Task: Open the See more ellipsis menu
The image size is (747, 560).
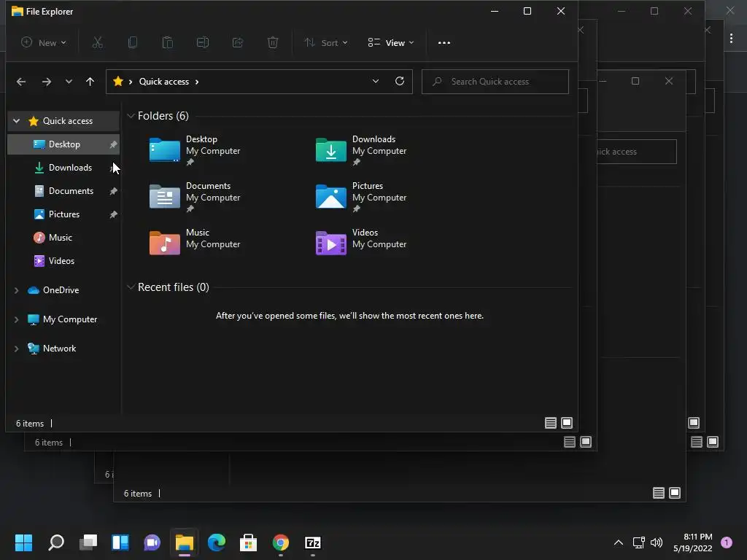Action: pyautogui.click(x=444, y=43)
